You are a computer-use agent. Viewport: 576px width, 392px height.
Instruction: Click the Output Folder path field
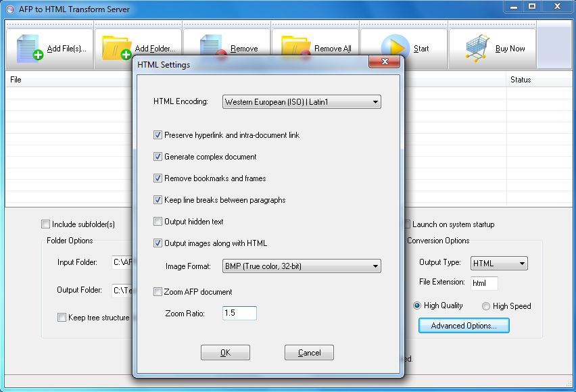[122, 290]
